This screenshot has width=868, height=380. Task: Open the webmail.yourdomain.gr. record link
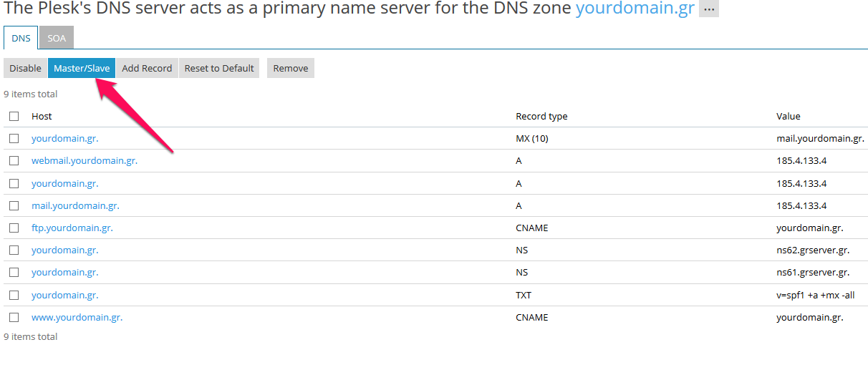[85, 160]
